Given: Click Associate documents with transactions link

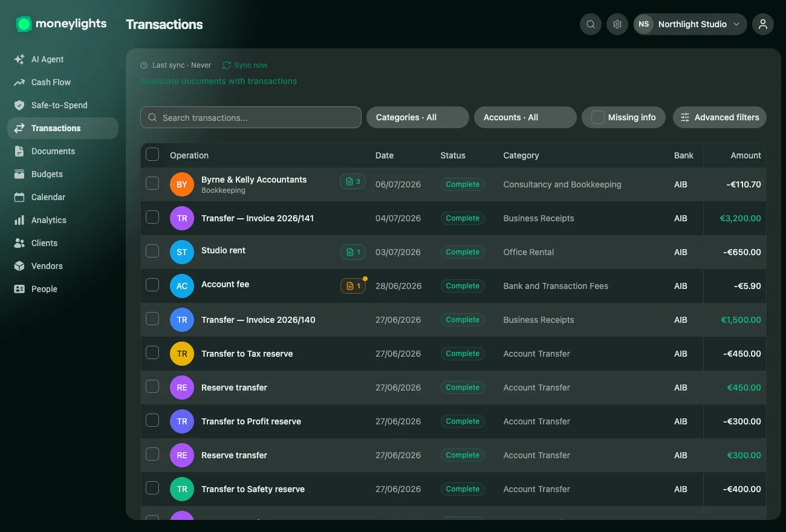Looking at the screenshot, I should [x=219, y=81].
